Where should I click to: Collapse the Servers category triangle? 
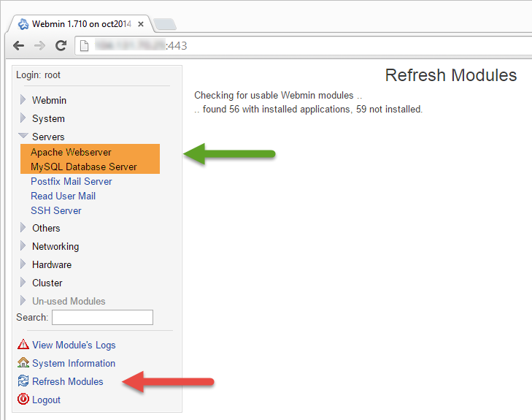tap(23, 136)
